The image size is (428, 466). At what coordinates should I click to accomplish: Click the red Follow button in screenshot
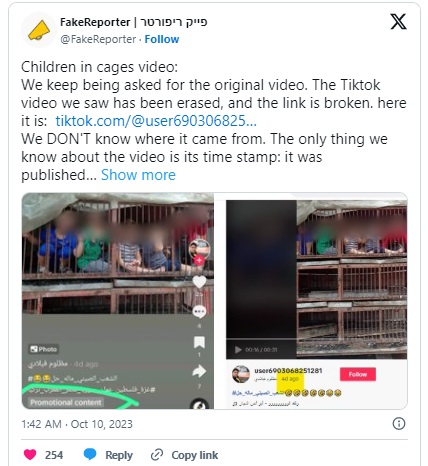point(358,374)
